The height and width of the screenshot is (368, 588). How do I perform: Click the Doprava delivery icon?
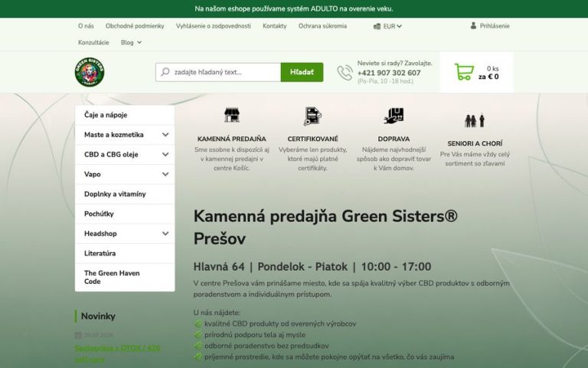pyautogui.click(x=394, y=116)
